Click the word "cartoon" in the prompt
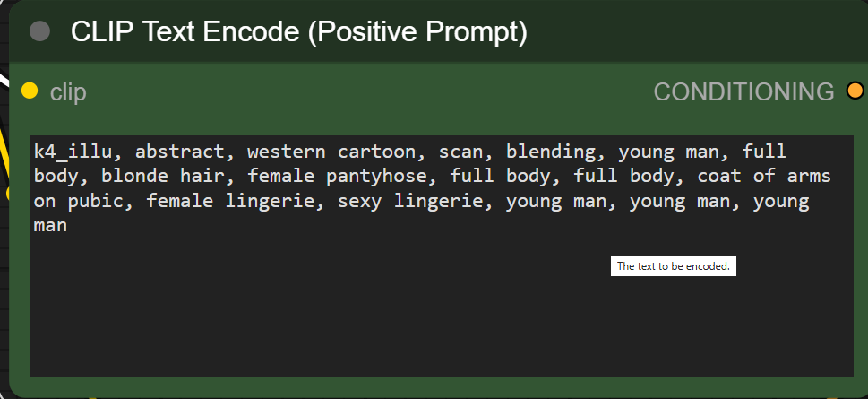This screenshot has height=399, width=868. click(x=376, y=151)
